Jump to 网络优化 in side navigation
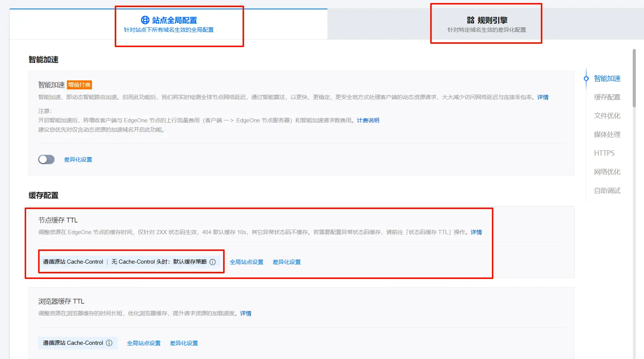This screenshot has width=644, height=359. pos(607,172)
